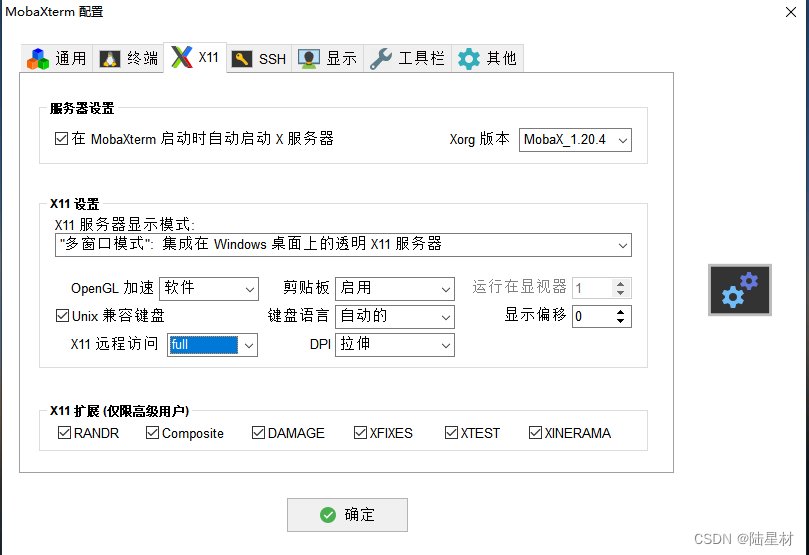809x555 pixels.
Task: Click the 显示偏移 label
Action: point(535,315)
